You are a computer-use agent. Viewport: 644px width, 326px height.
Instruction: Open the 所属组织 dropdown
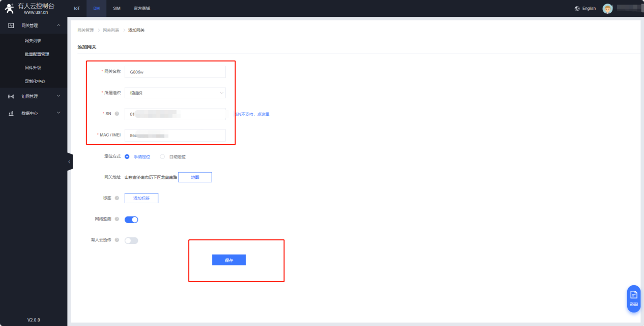(x=175, y=93)
